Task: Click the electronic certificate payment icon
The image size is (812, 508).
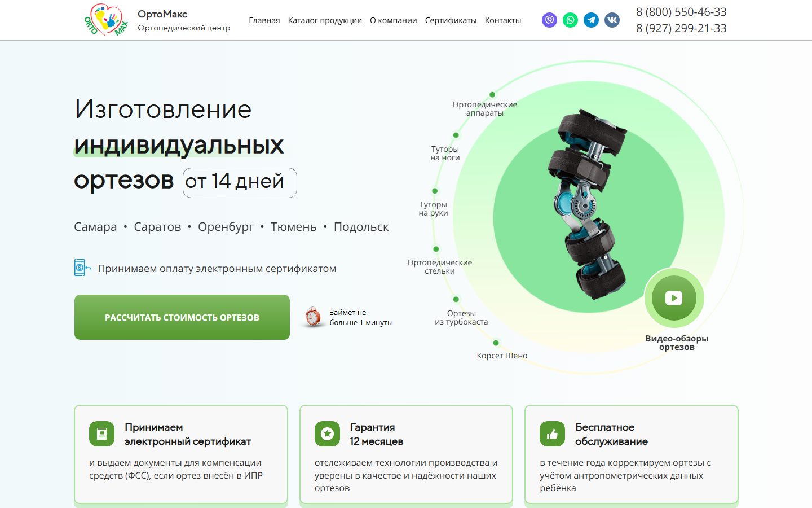Action: [x=82, y=268]
